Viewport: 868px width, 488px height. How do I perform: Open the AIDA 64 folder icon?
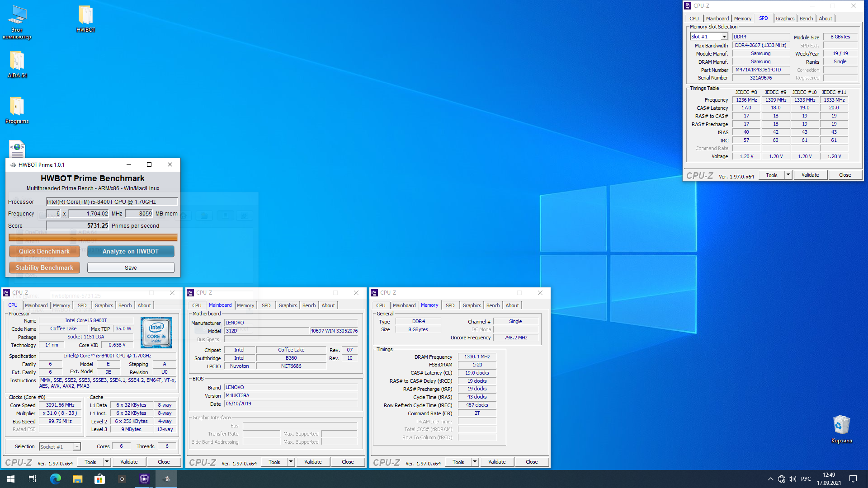click(x=17, y=65)
